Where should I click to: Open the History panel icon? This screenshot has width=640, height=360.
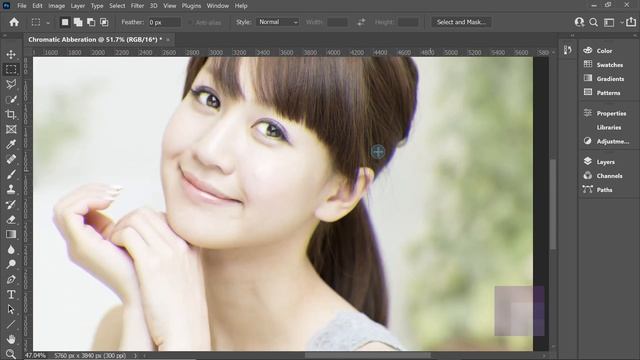point(568,50)
